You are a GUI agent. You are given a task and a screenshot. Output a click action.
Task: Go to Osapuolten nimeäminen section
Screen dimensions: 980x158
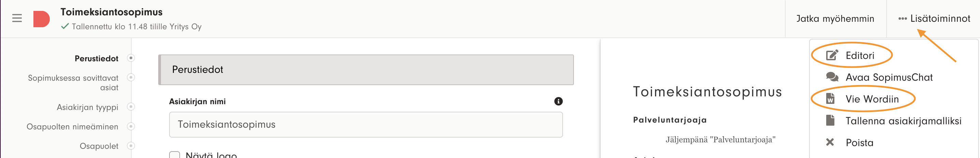[x=72, y=126]
